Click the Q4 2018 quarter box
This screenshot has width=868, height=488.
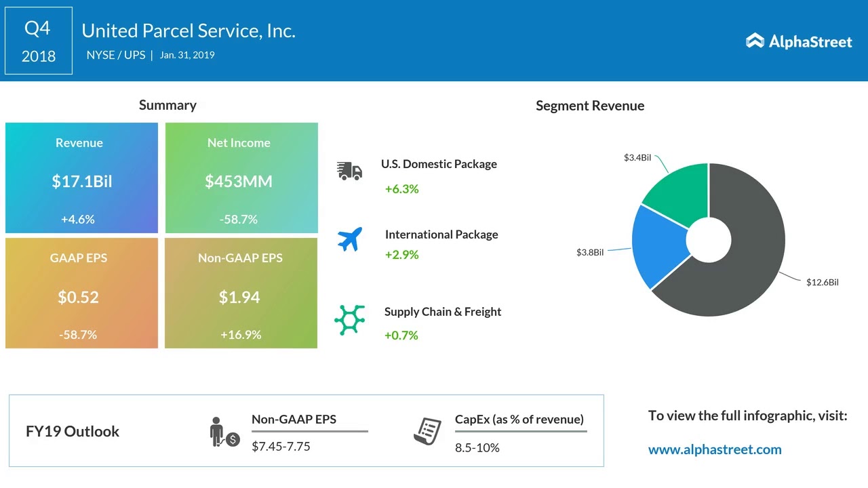(39, 41)
